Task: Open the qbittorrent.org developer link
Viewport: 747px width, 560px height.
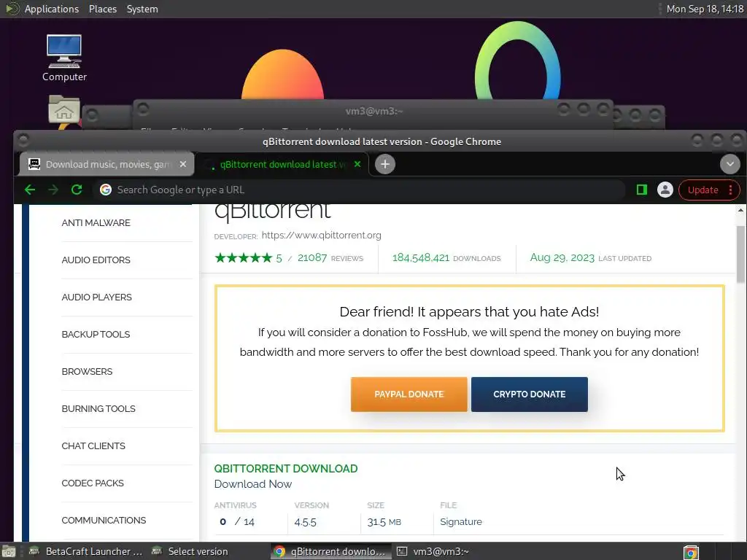Action: [322, 236]
